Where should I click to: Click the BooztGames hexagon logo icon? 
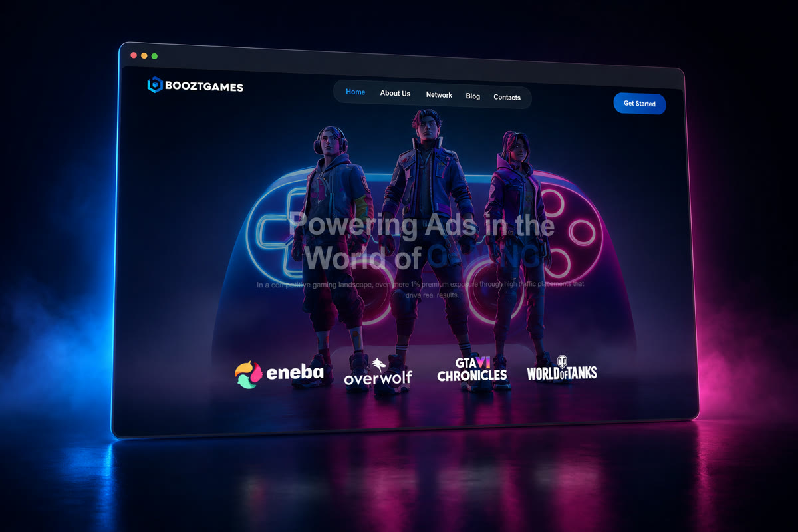[155, 84]
